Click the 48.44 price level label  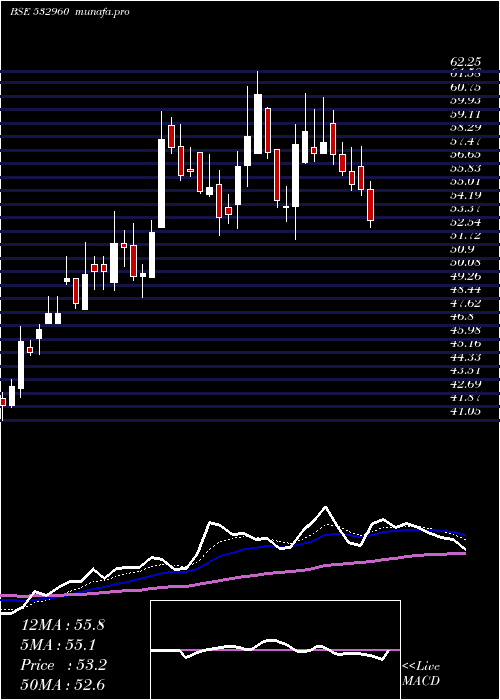click(465, 289)
